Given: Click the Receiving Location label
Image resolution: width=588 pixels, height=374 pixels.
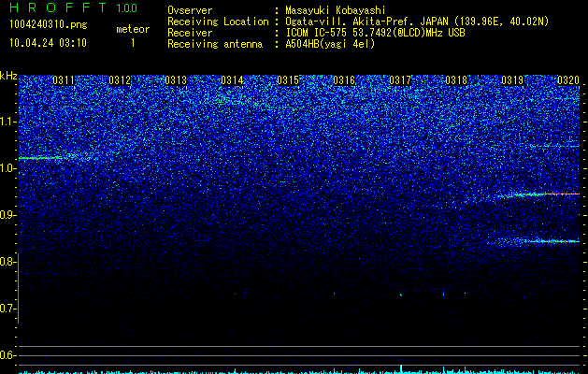Looking at the screenshot, I should pos(218,22).
